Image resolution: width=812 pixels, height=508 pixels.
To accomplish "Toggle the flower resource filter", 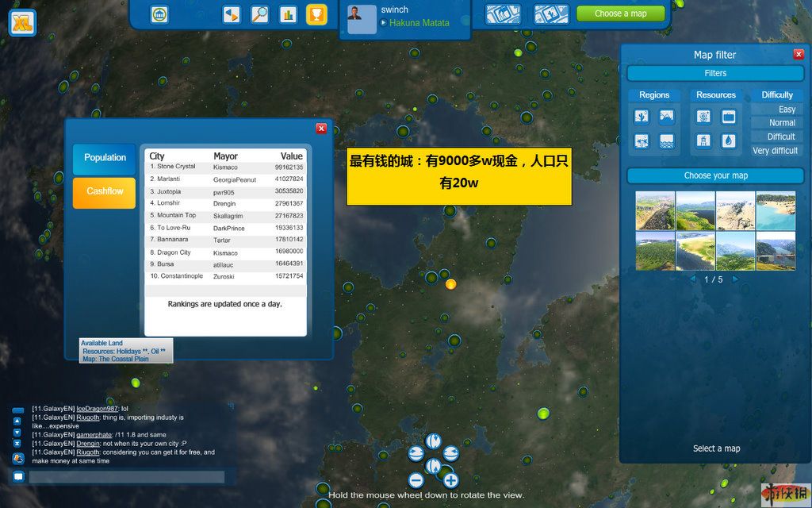I will tap(703, 116).
